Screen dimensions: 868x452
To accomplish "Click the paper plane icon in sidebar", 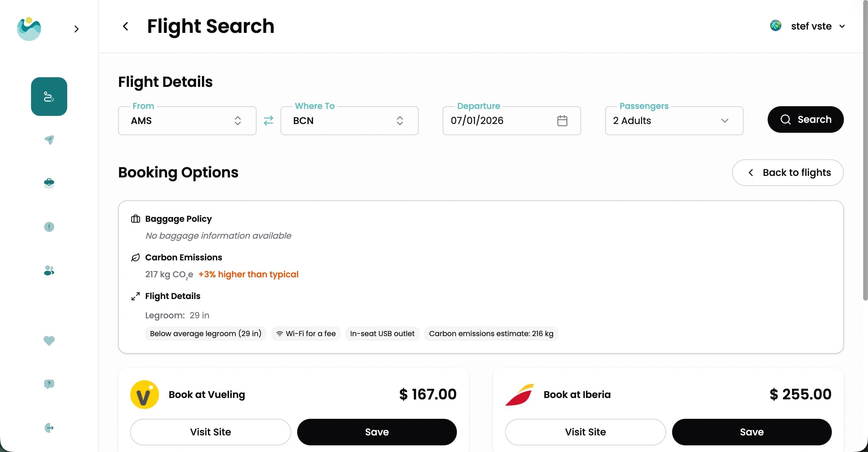I will tap(49, 140).
